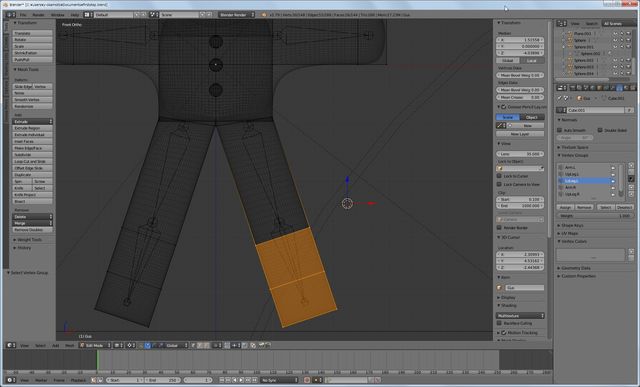
Task: Click the Remove Doubles button
Action: tap(33, 230)
